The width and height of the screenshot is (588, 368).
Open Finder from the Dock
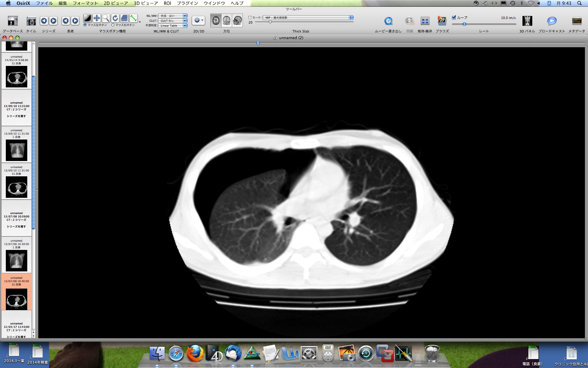(x=157, y=354)
